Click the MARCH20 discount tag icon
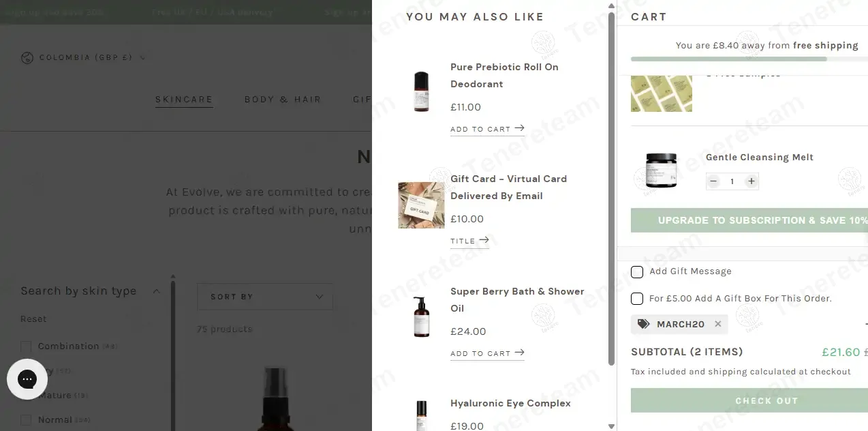This screenshot has height=431, width=868. pos(643,325)
